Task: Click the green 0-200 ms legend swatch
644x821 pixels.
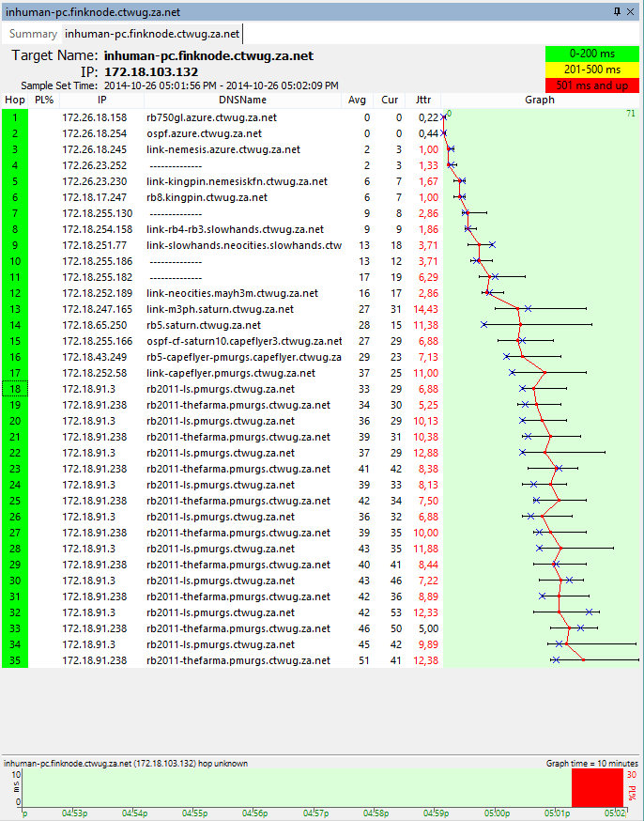Action: [591, 54]
